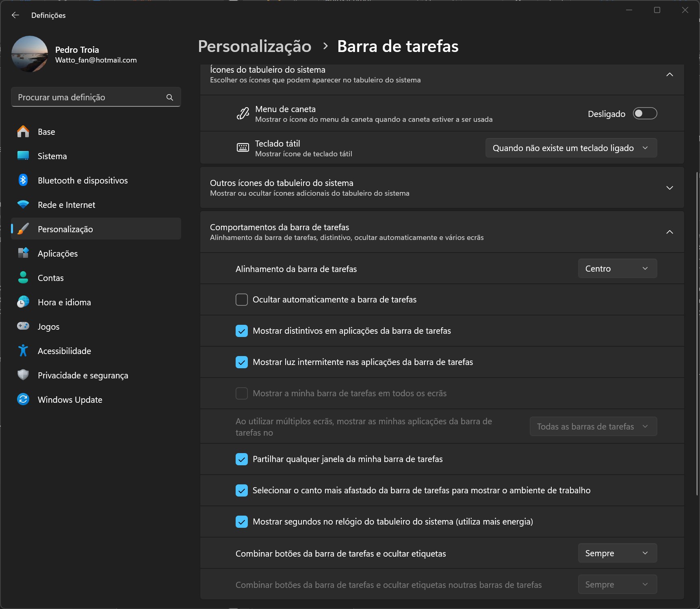Go to Aplicações in the sidebar
This screenshot has height=609, width=700.
58,254
